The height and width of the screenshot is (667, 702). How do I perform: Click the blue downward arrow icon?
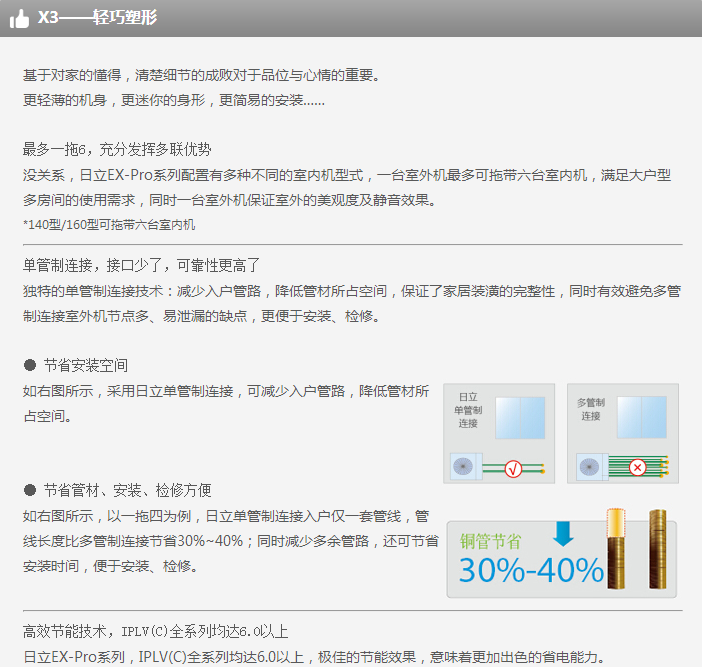(564, 533)
